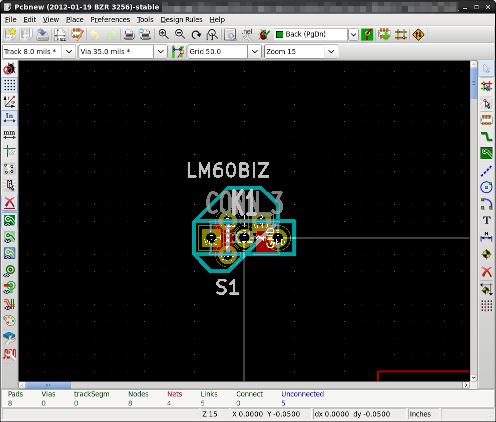Open the Place menu
496x422 pixels.
(x=75, y=20)
